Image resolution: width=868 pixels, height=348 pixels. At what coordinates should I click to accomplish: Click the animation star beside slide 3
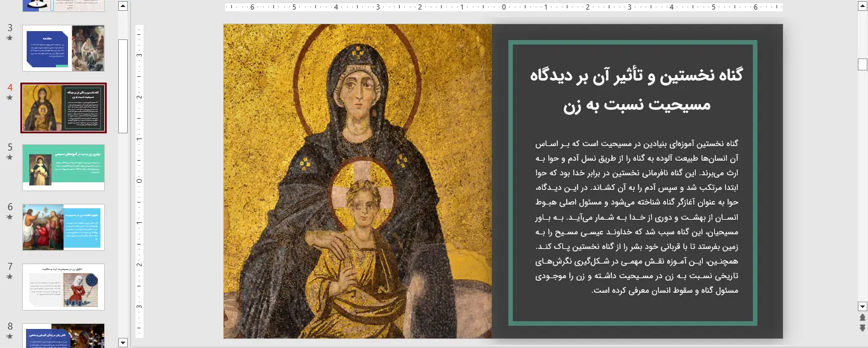(x=10, y=38)
